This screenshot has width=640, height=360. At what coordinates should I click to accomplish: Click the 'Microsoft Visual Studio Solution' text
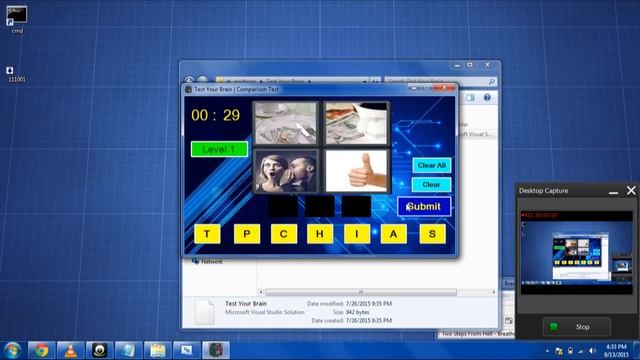pos(265,312)
